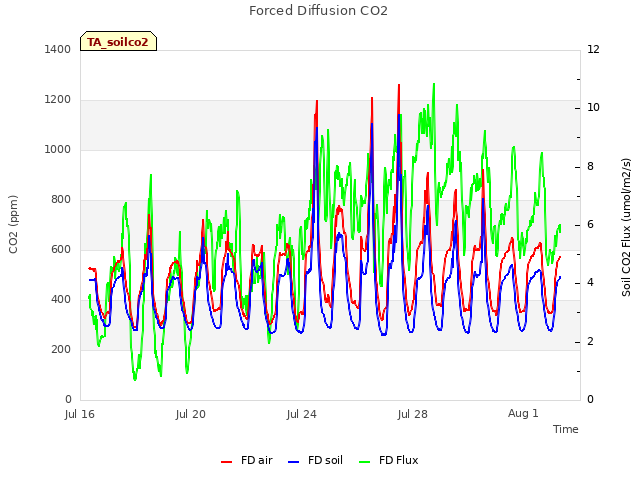Screen dimensions: 640x480
Task: Click the CO2 (ppm) axis label
Action: (x=13, y=224)
